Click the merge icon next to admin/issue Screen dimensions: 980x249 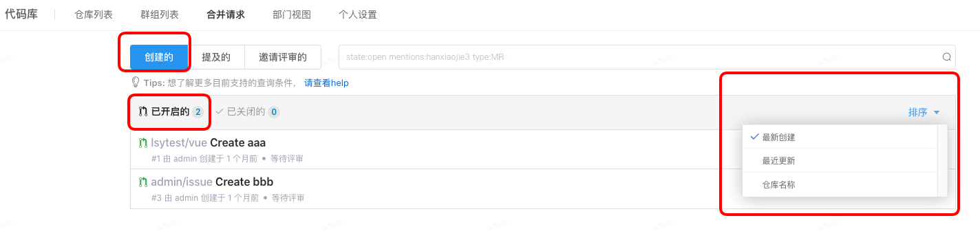[x=143, y=182]
